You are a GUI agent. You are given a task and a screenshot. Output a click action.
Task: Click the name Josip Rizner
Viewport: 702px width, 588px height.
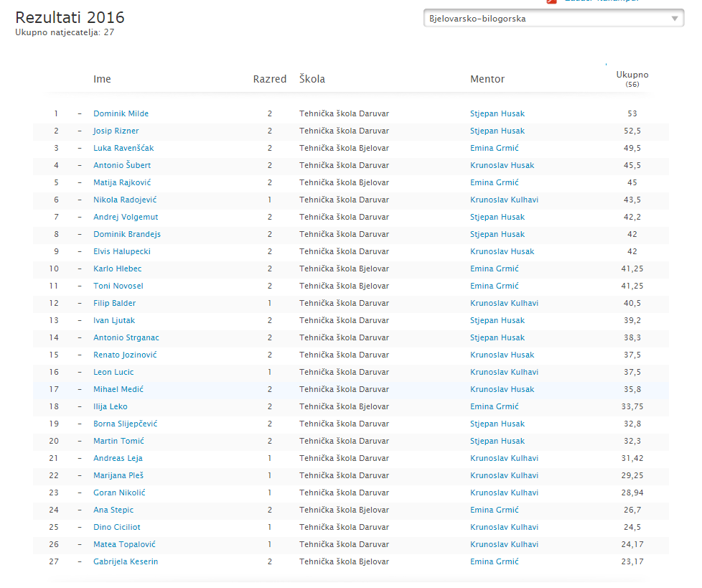click(x=116, y=131)
